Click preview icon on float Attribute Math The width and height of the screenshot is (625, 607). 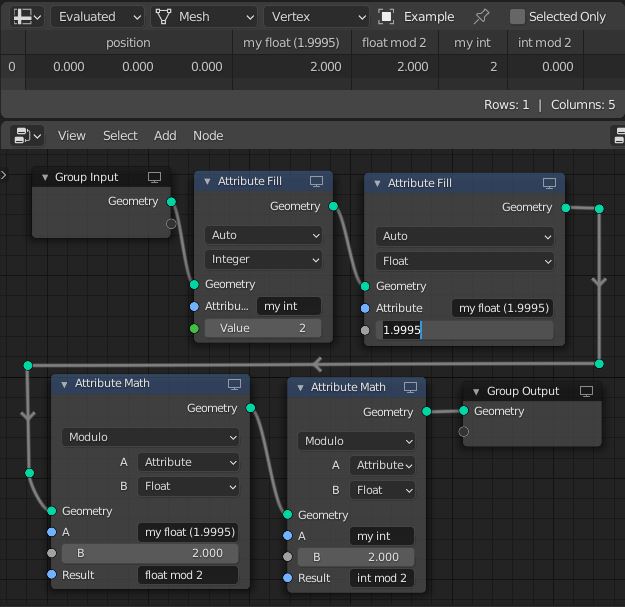[x=234, y=384]
